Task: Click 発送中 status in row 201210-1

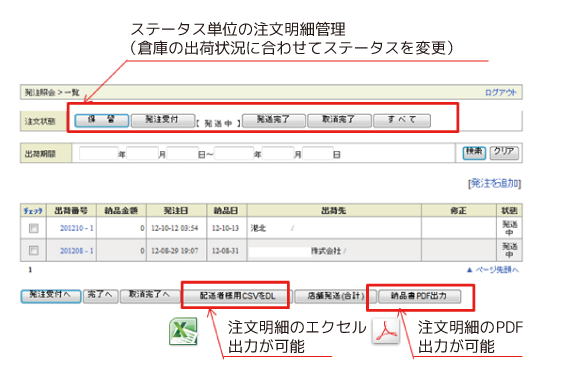Action: (510, 228)
